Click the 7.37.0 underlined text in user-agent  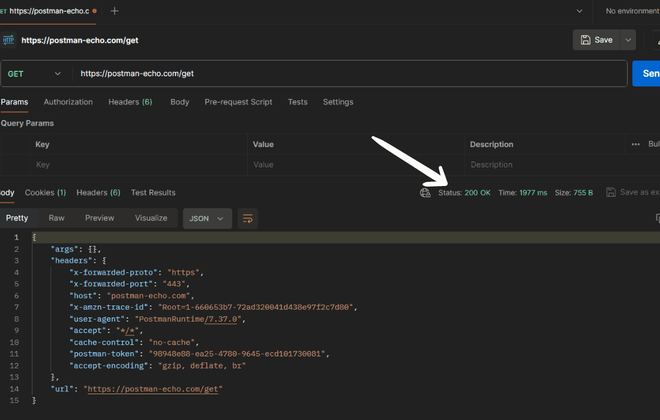223,319
